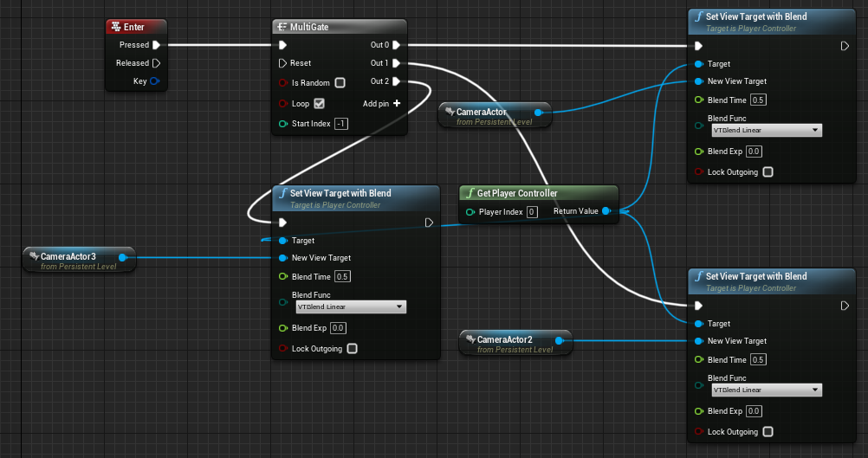Click the Return Value pin on Get Player Controller
Image resolution: width=868 pixels, height=458 pixels.
[x=606, y=210]
